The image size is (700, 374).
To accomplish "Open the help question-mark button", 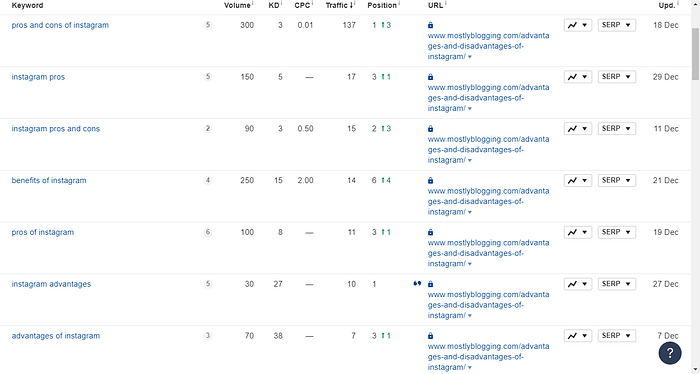I will (670, 353).
